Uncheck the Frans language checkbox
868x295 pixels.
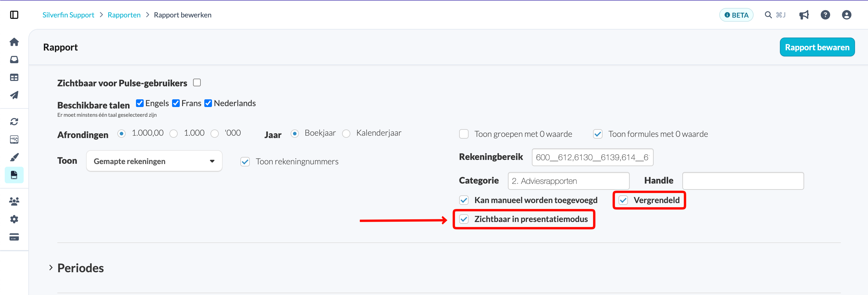click(x=176, y=103)
